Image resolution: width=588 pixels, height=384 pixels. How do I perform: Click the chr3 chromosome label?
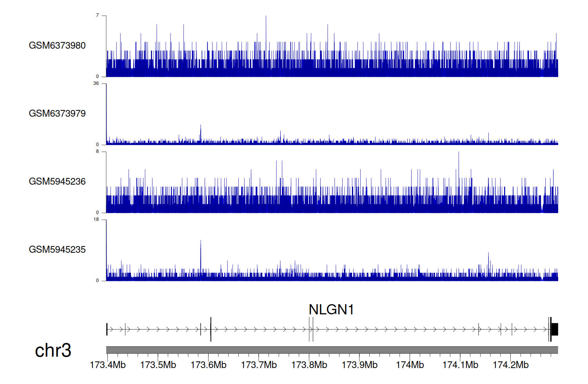[53, 350]
